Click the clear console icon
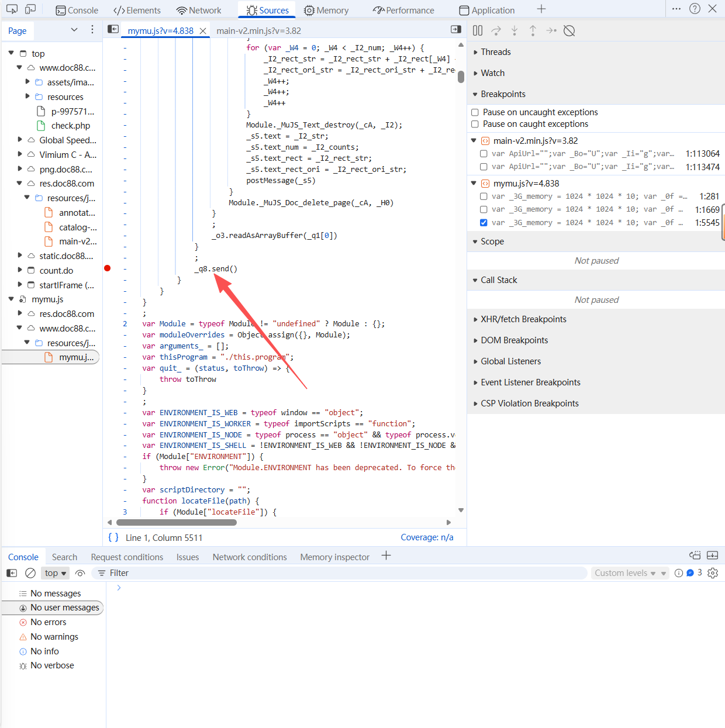This screenshot has width=725, height=728. pos(30,573)
